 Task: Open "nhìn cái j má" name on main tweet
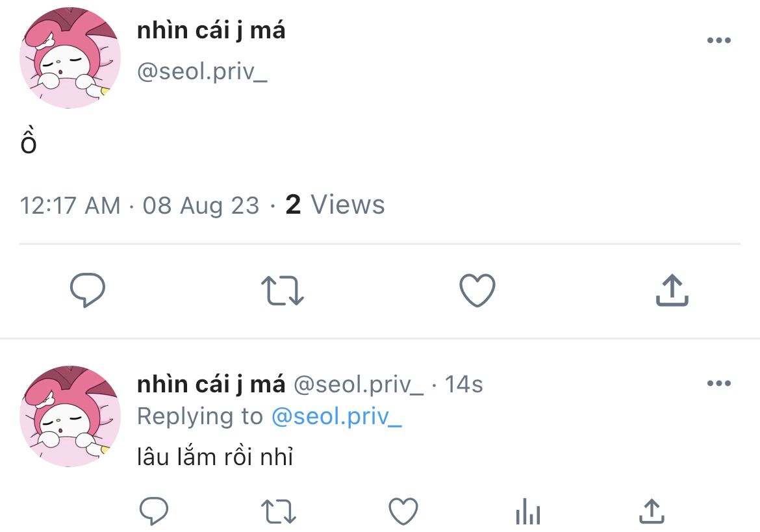click(211, 31)
